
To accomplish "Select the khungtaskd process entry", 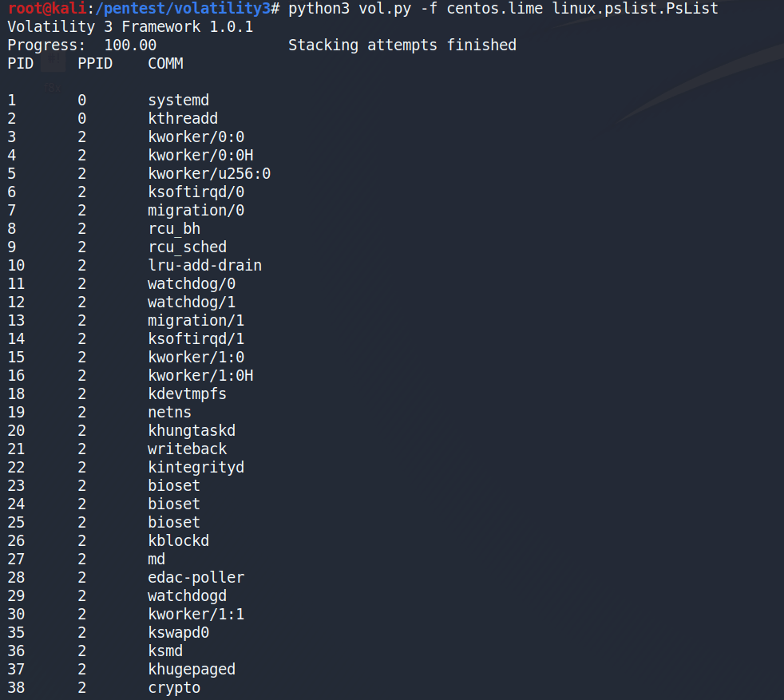I will click(192, 430).
